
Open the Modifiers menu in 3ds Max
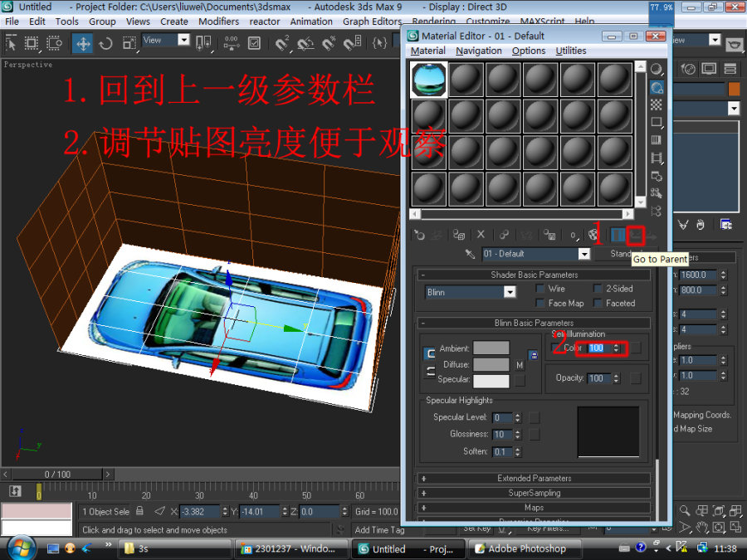pyautogui.click(x=218, y=22)
